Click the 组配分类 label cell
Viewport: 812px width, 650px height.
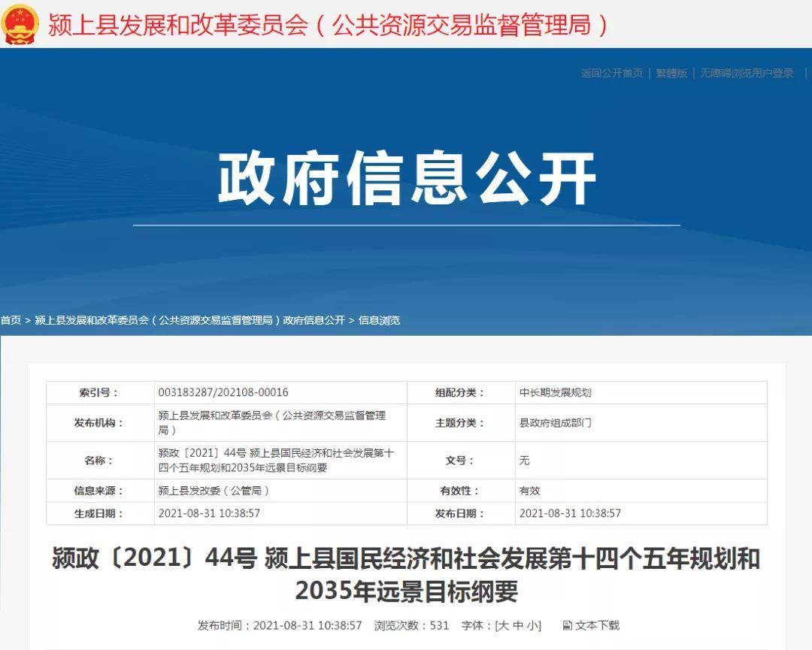pyautogui.click(x=461, y=392)
